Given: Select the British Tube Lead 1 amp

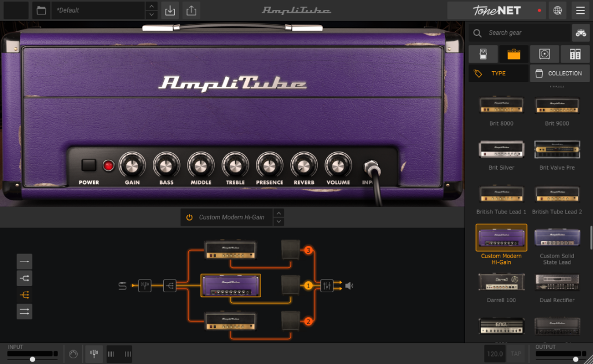Looking at the screenshot, I should tap(501, 199).
